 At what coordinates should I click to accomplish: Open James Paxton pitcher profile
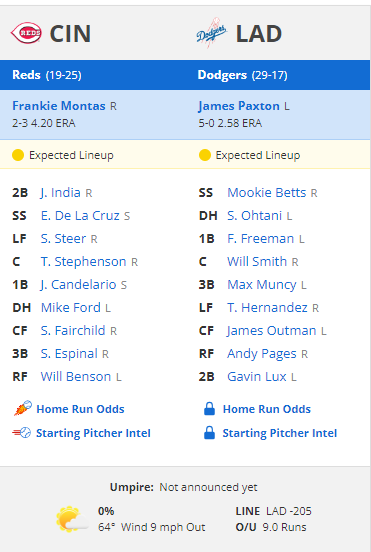[239, 106]
